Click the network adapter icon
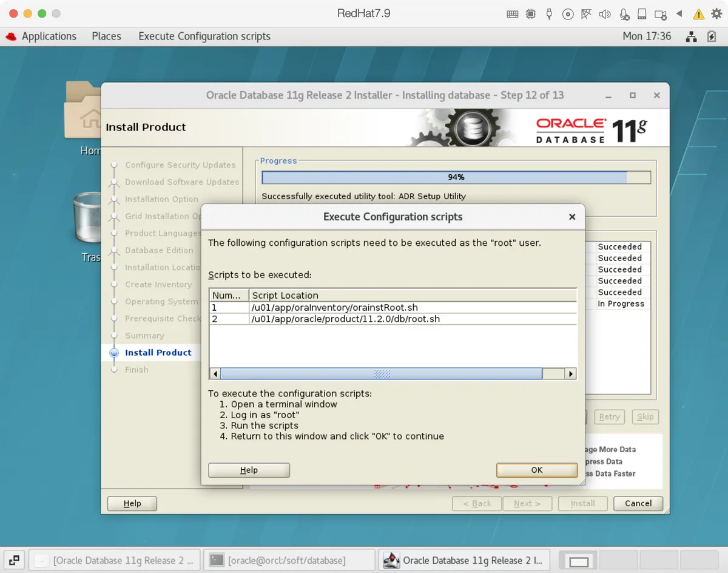This screenshot has height=573, width=728. (587, 13)
